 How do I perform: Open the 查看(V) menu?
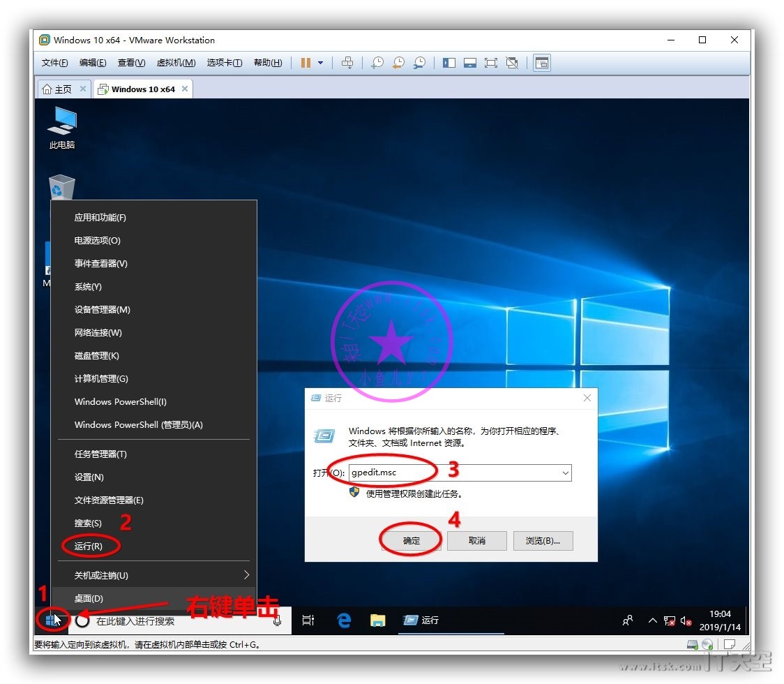pos(132,63)
